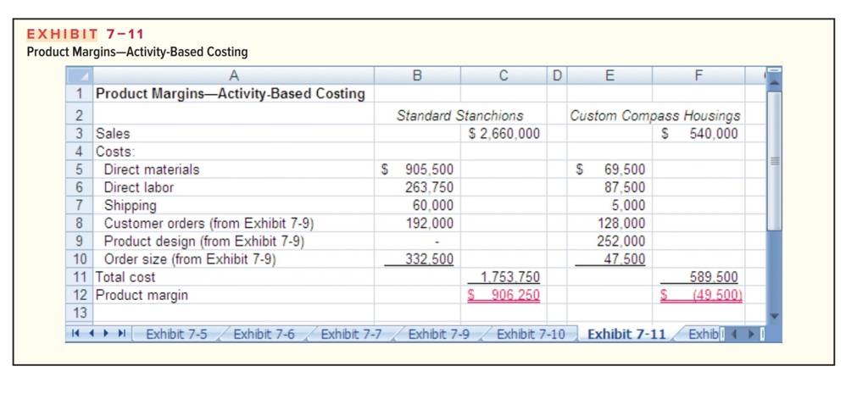The image size is (868, 394).
Task: Select the '540,000' sales cell
Action: 698,133
